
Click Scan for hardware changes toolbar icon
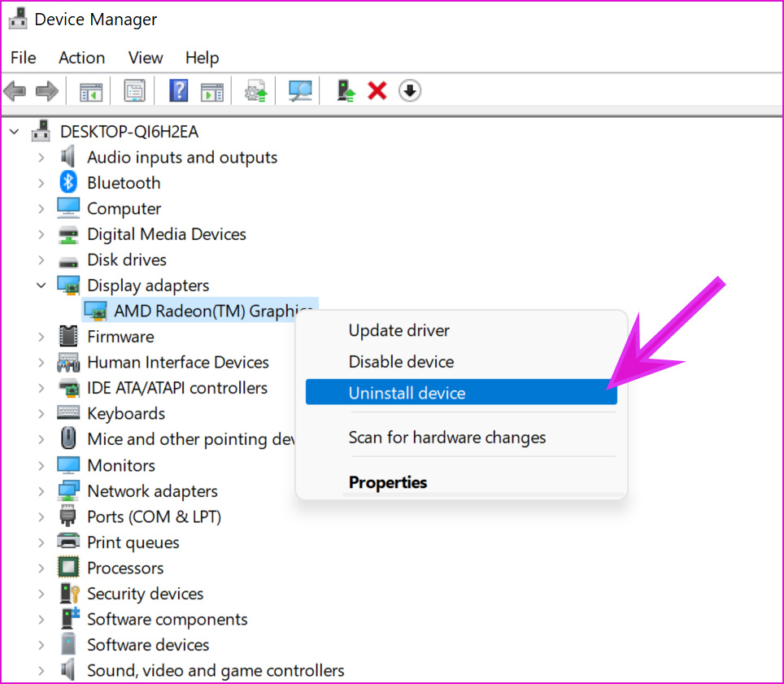coord(300,91)
